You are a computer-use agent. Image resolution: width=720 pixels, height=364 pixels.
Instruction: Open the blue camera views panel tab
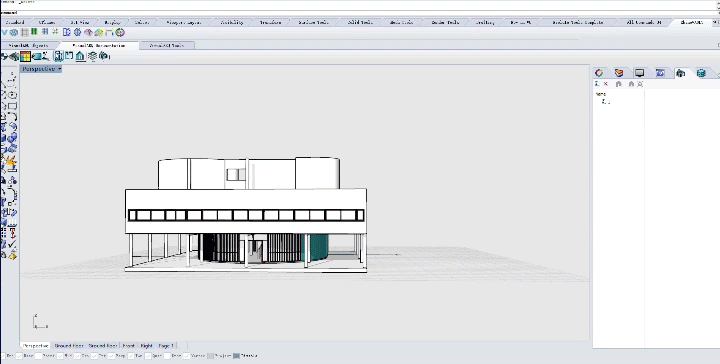[660, 73]
